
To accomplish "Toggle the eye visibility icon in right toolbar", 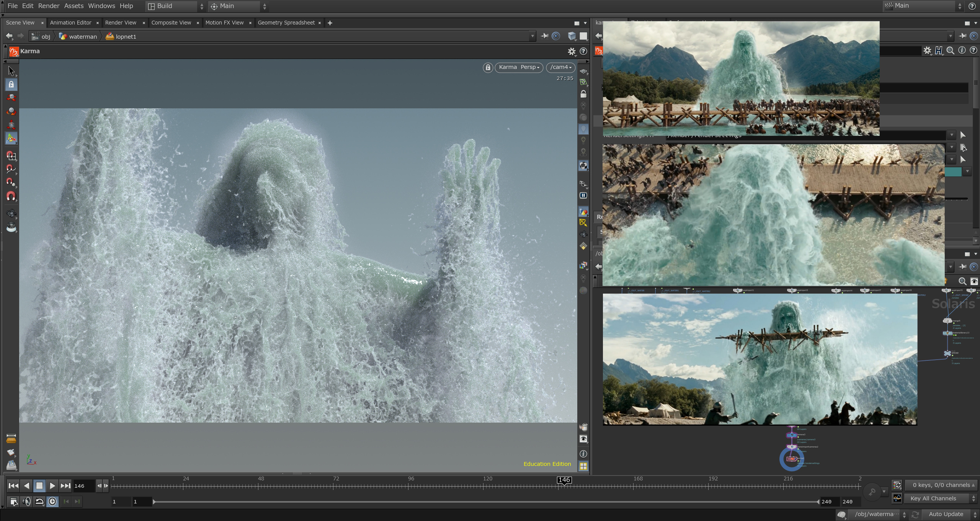I will 583,439.
